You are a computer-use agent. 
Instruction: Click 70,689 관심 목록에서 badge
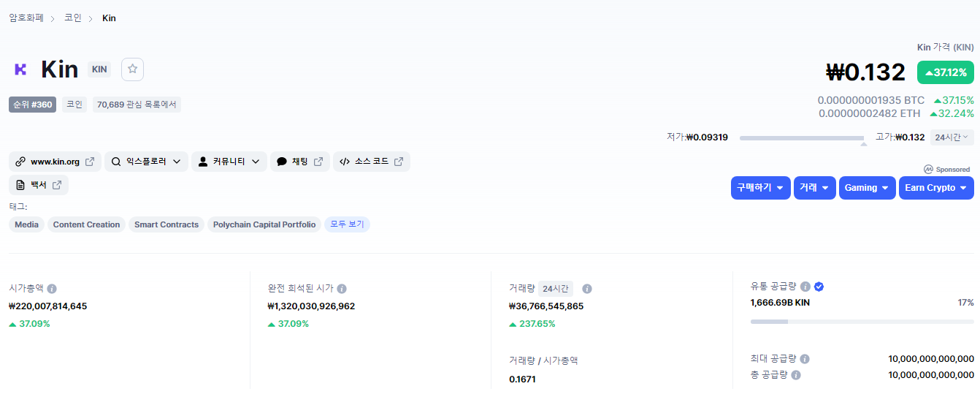[137, 105]
